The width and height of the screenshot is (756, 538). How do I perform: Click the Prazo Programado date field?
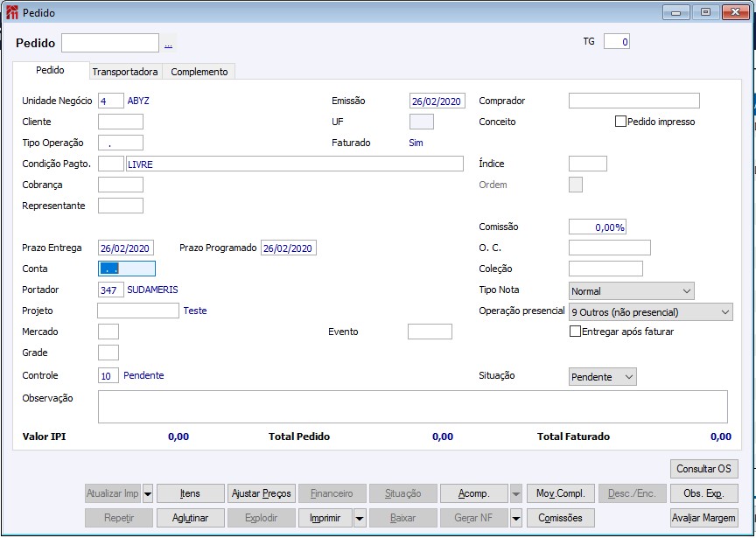(289, 248)
